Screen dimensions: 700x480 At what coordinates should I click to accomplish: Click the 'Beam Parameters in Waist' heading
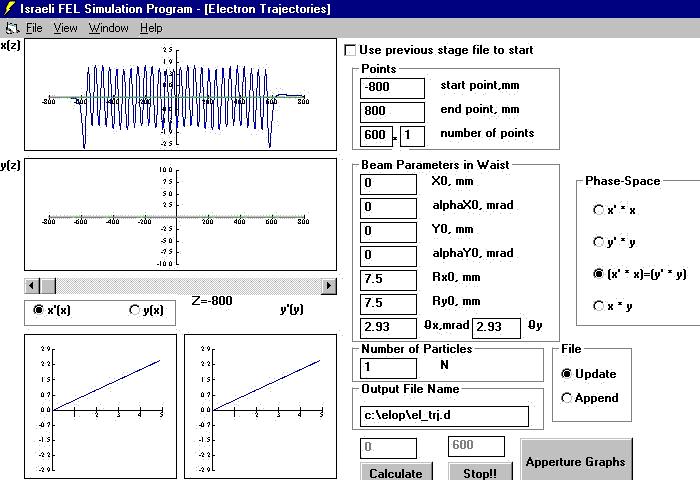[x=435, y=165]
